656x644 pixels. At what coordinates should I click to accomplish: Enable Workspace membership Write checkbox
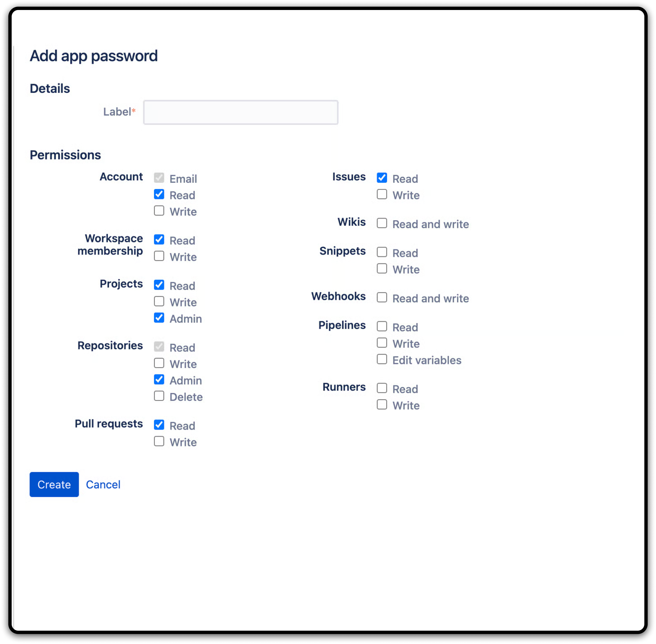coord(159,256)
